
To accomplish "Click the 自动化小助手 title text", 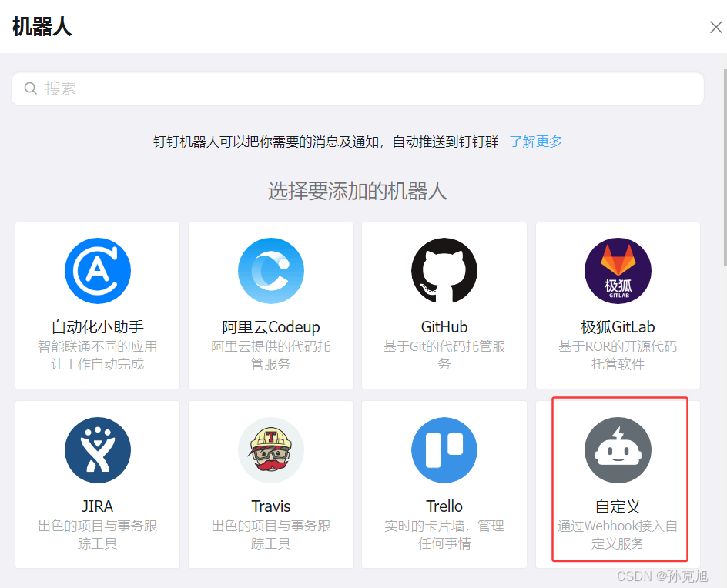I will tap(97, 327).
